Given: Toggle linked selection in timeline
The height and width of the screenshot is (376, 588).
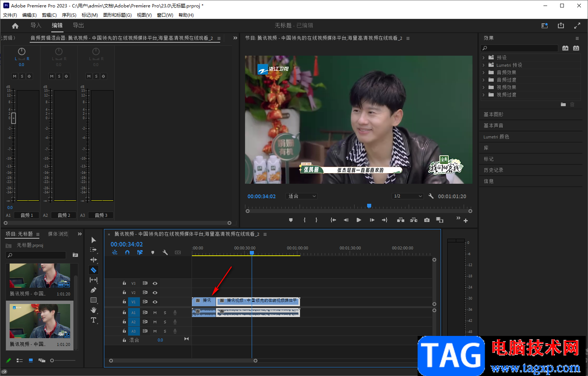Looking at the screenshot, I should point(140,252).
